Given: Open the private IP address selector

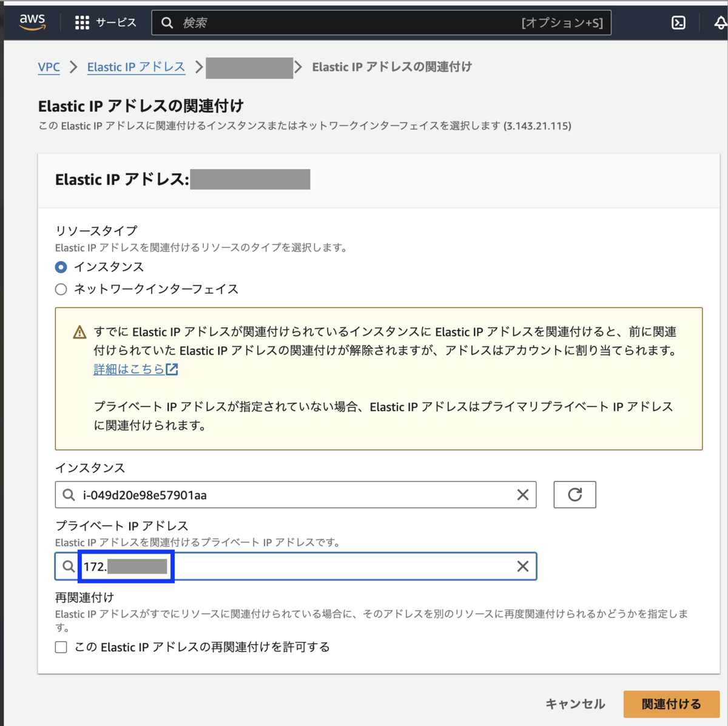Looking at the screenshot, I should (273, 566).
